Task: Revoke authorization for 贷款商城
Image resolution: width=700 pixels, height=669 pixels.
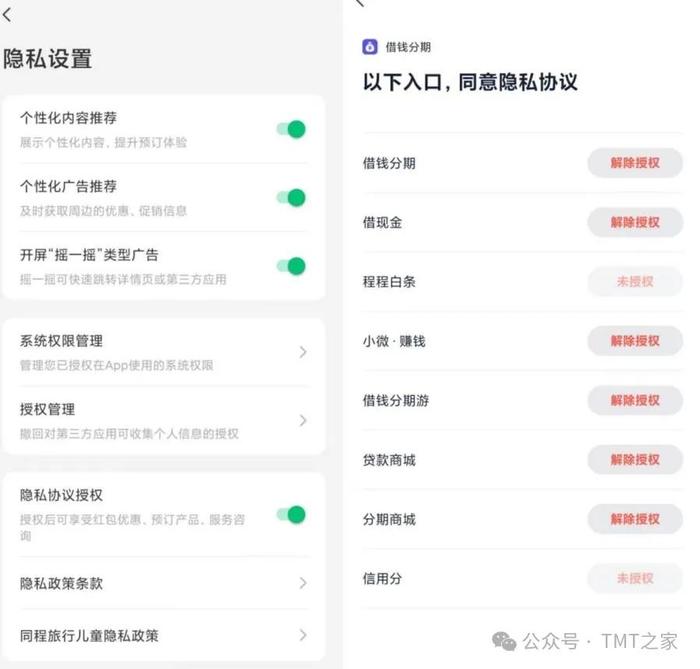Action: pyautogui.click(x=635, y=460)
